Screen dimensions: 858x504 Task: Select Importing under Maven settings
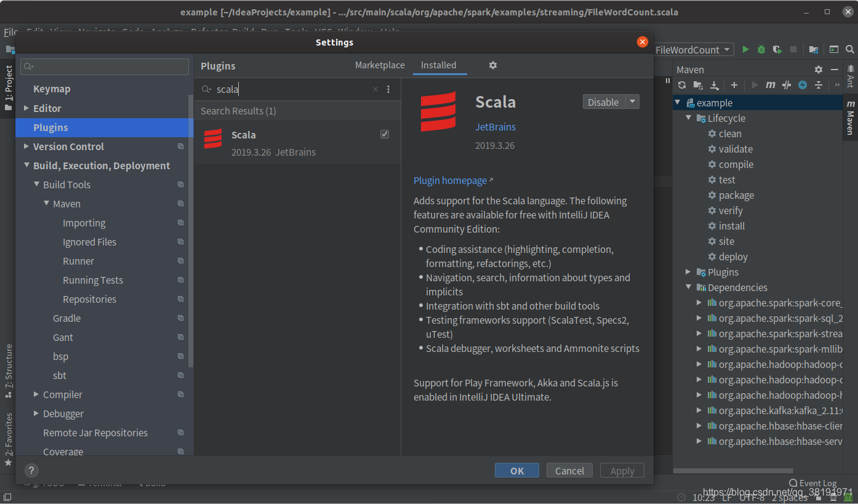(84, 223)
